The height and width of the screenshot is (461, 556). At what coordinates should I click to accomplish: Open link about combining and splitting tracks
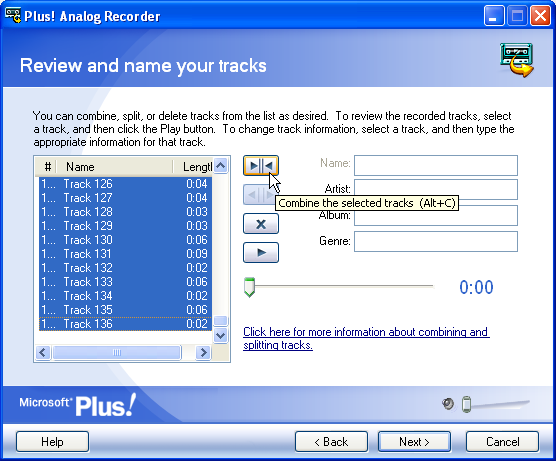366,338
